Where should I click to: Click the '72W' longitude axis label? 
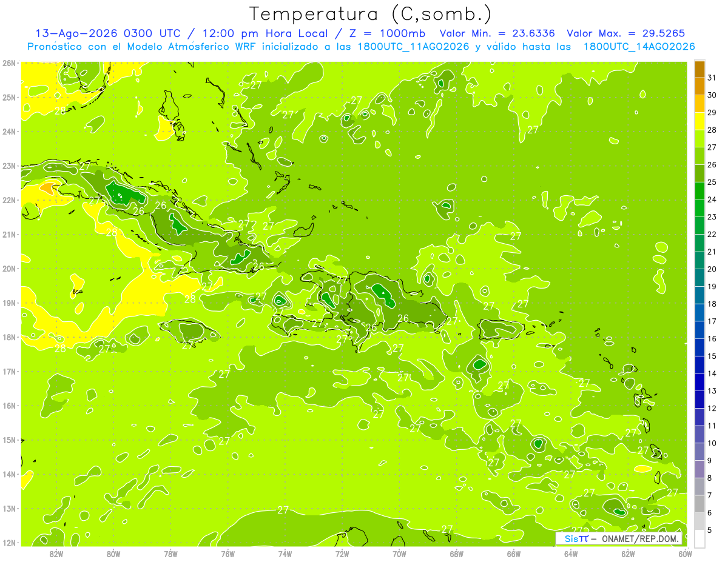point(342,554)
